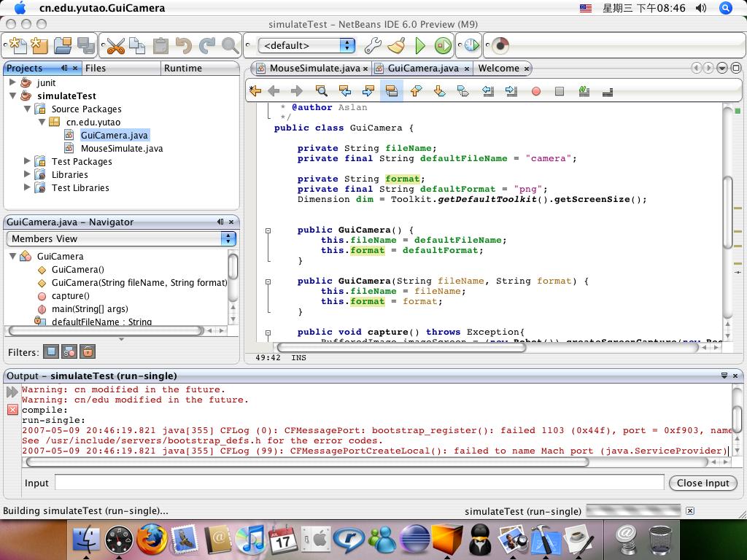Open Find with the magnifier toolbar icon
The height and width of the screenshot is (560, 747).
click(230, 46)
